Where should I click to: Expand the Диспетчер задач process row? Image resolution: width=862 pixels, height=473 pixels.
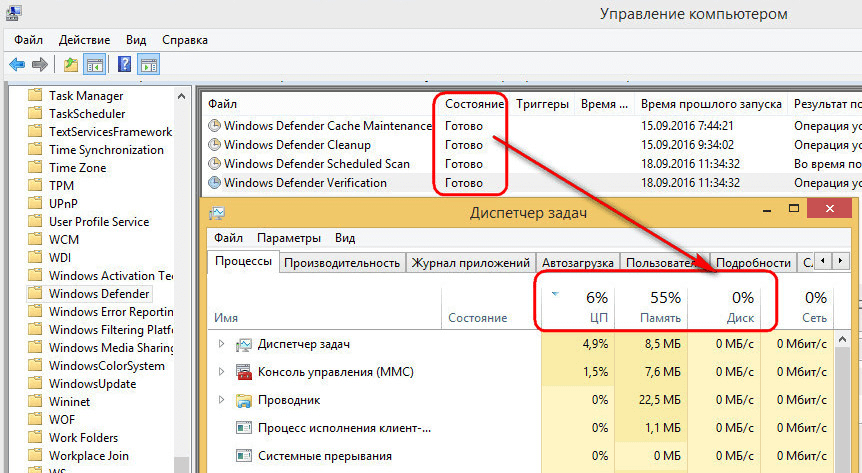221,344
